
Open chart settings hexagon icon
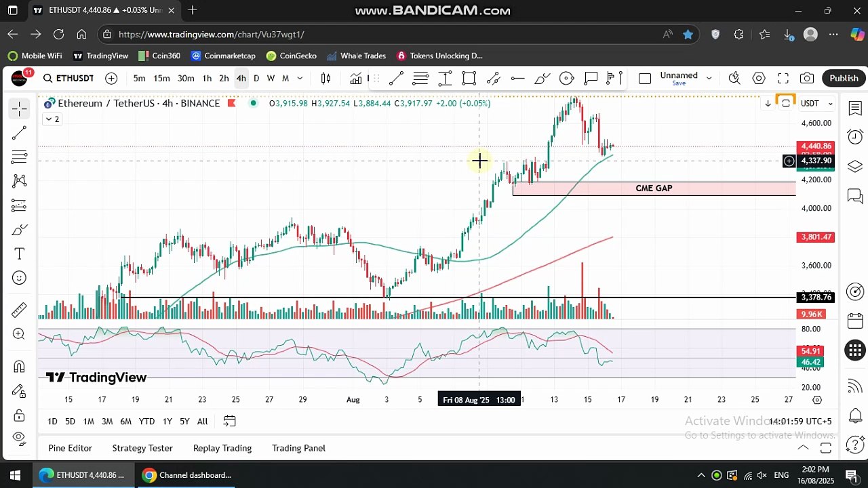(x=758, y=79)
